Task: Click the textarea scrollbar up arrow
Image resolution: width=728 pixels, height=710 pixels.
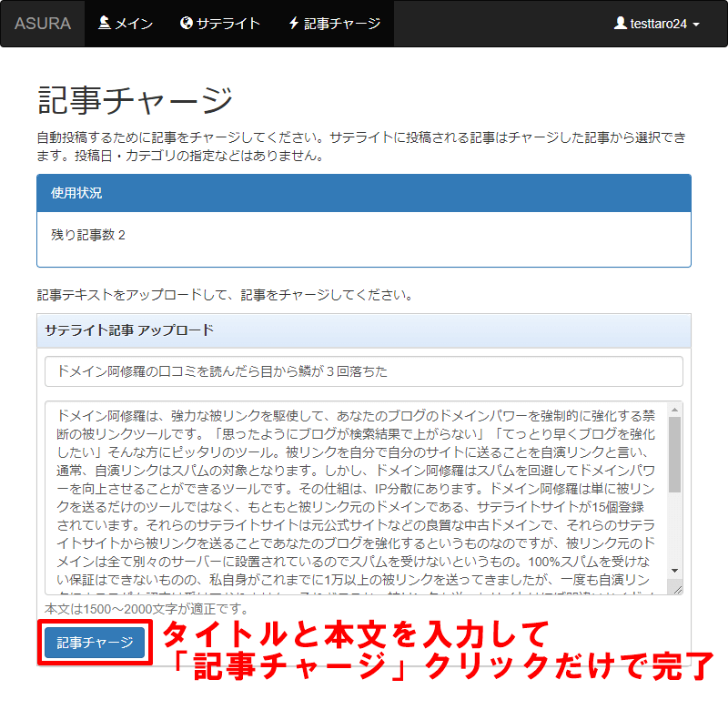Action: (x=674, y=410)
